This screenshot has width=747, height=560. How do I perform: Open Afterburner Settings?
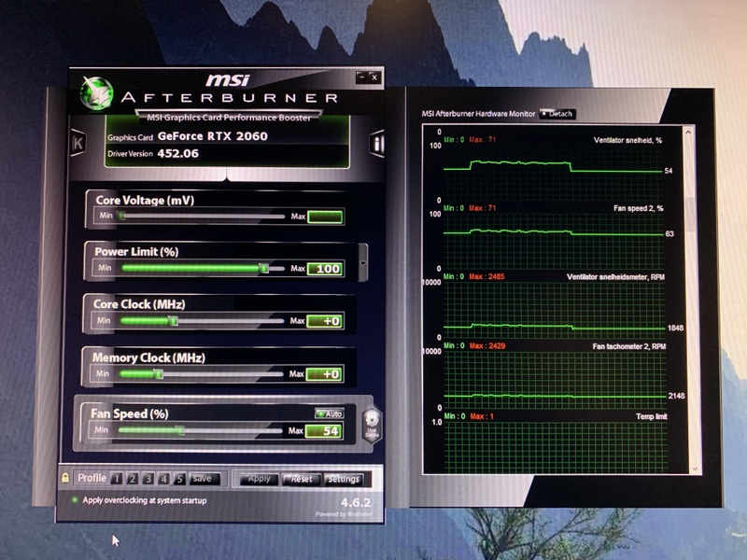click(x=343, y=479)
